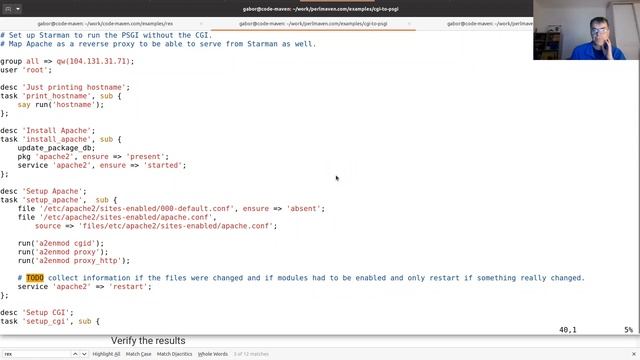Click the new terminal tab icon
The width and height of the screenshot is (640, 360).
[x=8, y=9]
